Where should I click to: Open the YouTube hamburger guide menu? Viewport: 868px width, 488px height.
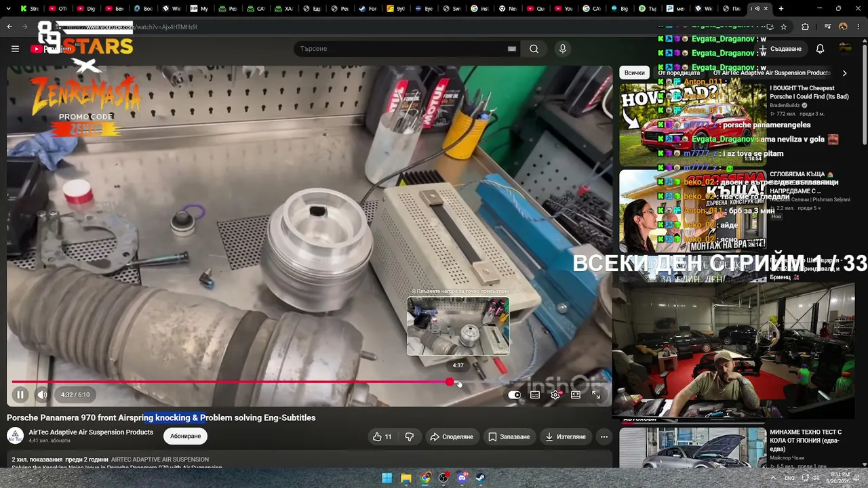coord(15,49)
